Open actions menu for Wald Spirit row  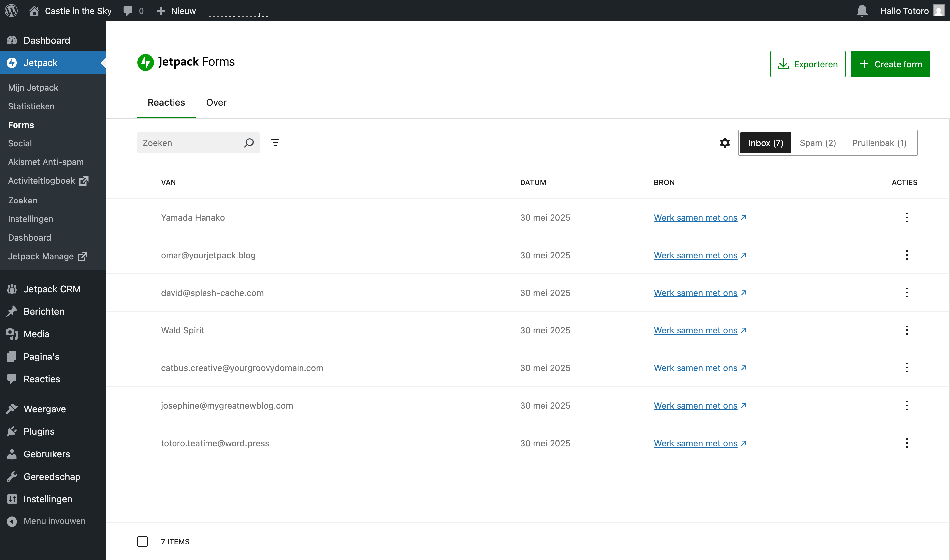click(x=906, y=330)
